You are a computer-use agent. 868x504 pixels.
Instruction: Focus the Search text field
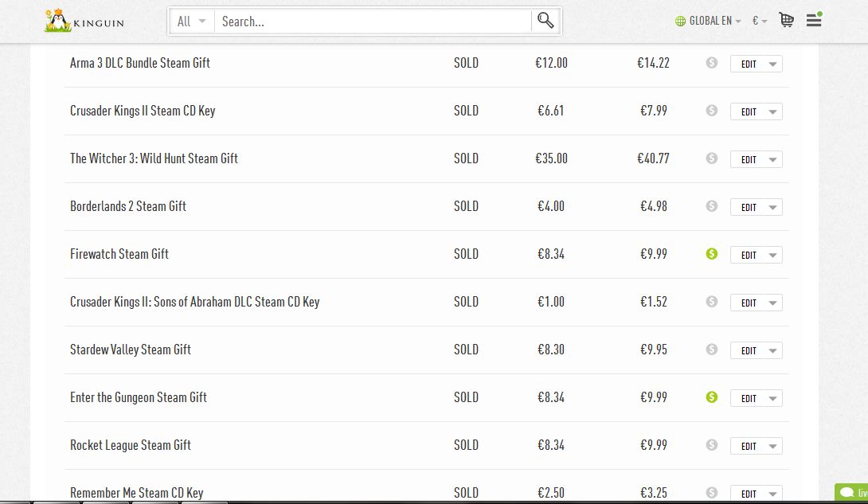(x=373, y=21)
